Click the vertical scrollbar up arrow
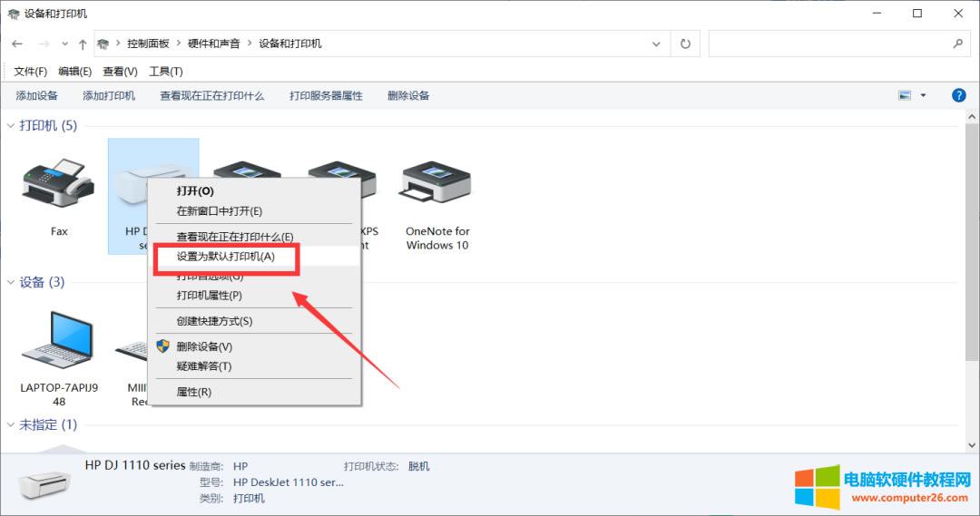 coord(972,117)
